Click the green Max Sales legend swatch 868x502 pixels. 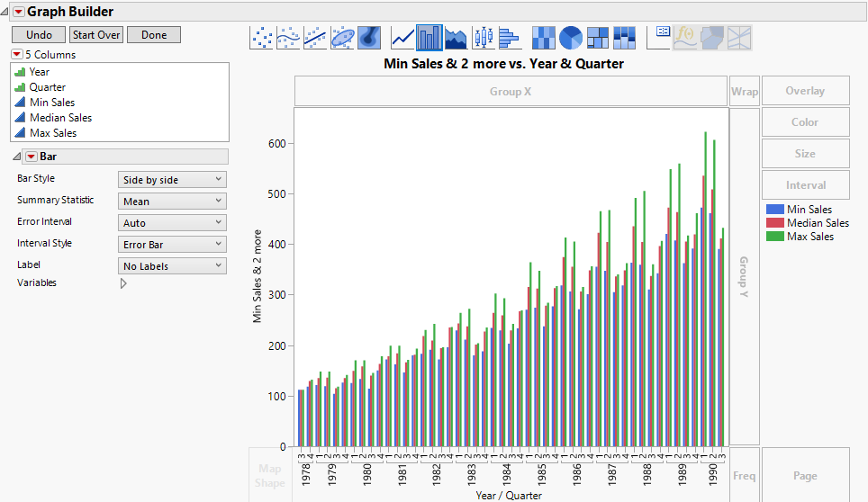point(773,237)
